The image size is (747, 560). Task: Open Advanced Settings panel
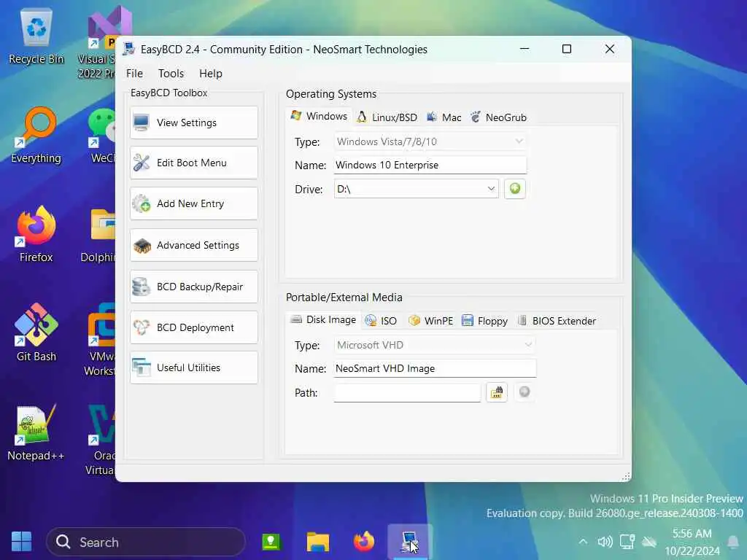[x=194, y=245]
